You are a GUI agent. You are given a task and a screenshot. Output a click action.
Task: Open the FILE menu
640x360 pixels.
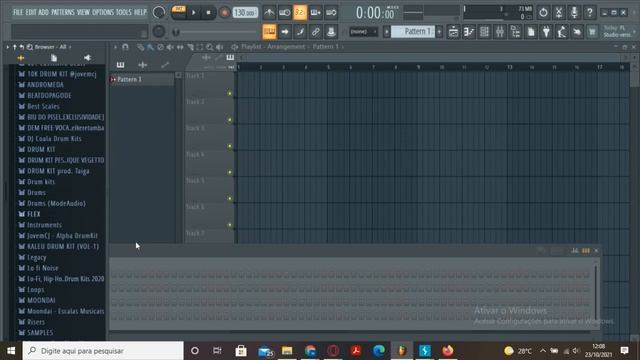(18, 12)
